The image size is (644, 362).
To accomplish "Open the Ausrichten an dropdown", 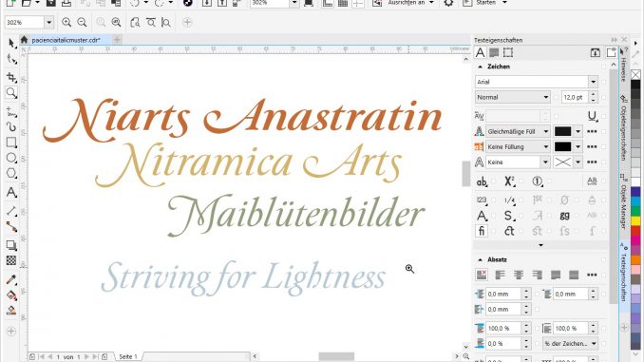I will pyautogui.click(x=431, y=3).
